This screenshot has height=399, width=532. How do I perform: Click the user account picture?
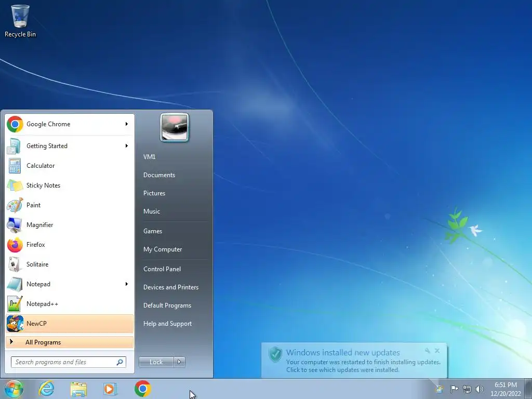click(175, 127)
